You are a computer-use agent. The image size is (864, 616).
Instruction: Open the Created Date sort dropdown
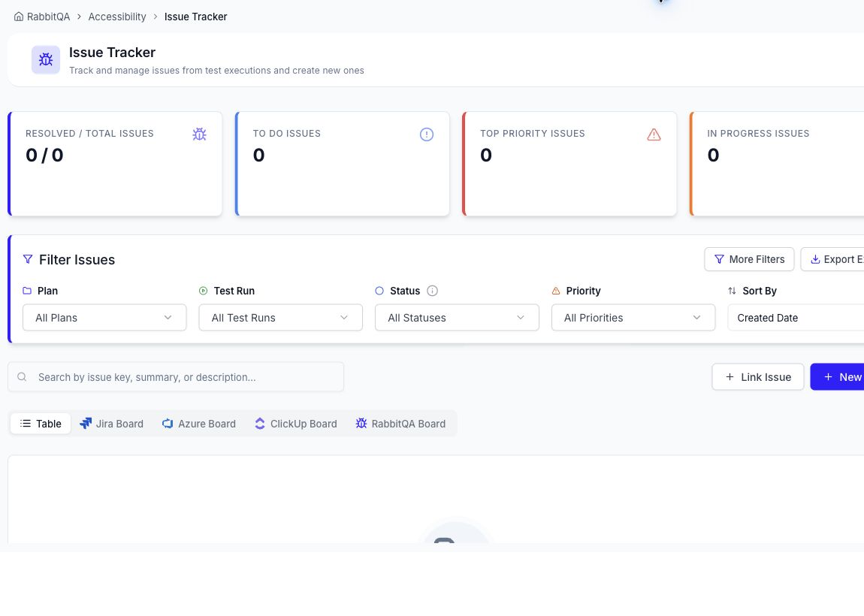click(x=796, y=317)
